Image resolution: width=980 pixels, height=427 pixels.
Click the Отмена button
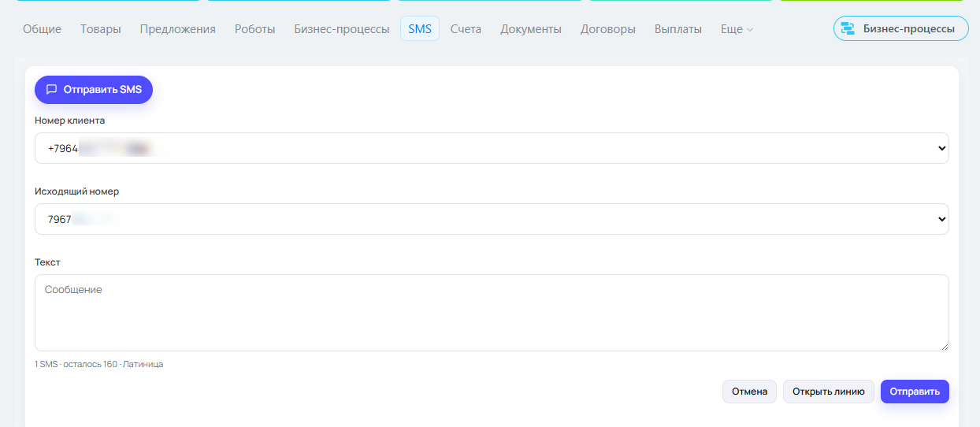tap(749, 392)
